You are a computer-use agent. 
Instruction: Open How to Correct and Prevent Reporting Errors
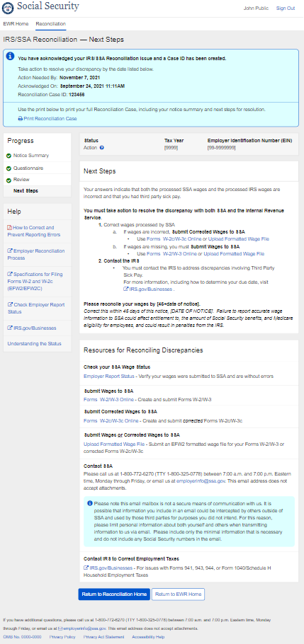point(34,231)
